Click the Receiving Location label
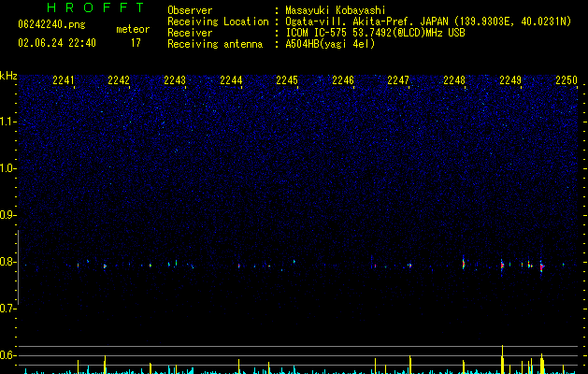Viewport: 588px width, 374px height. [218, 22]
